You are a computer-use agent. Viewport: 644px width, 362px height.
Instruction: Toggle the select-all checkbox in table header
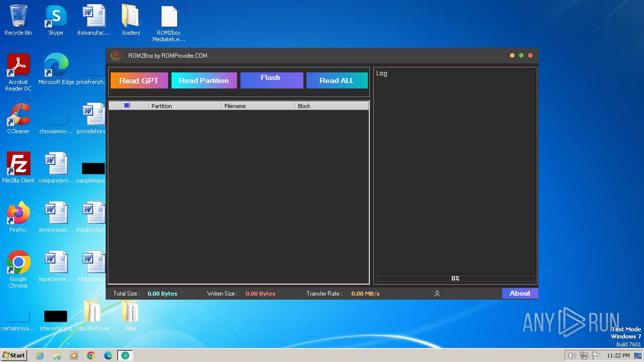(x=127, y=106)
